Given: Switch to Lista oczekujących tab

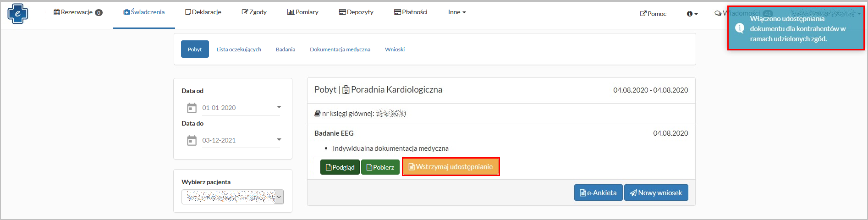Looking at the screenshot, I should click(239, 49).
